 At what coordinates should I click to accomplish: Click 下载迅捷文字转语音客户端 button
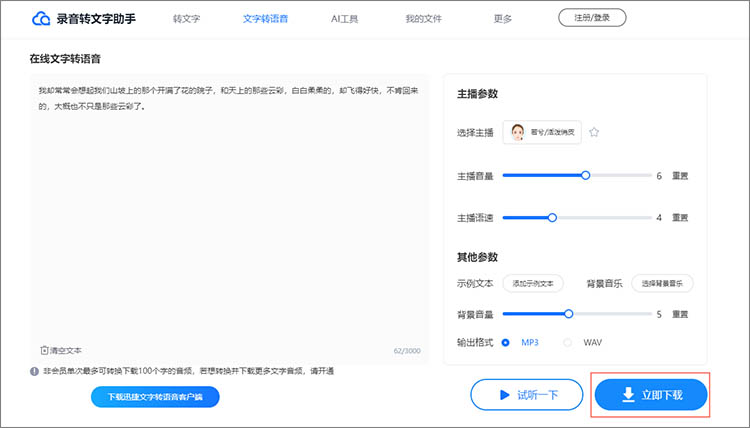[155, 397]
